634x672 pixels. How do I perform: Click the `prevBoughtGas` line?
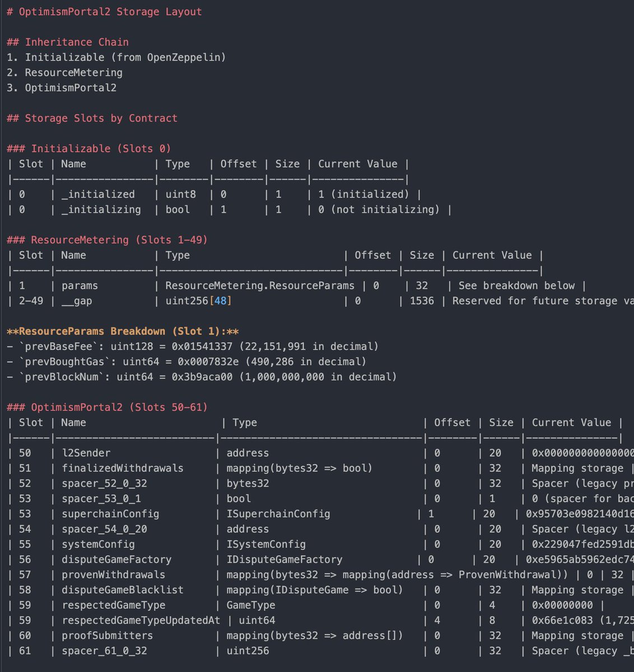pyautogui.click(x=187, y=361)
